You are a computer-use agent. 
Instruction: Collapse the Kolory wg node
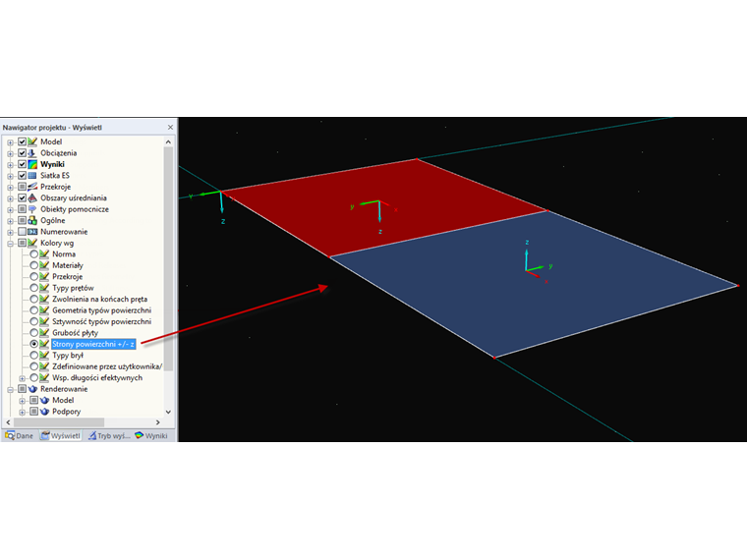point(11,244)
